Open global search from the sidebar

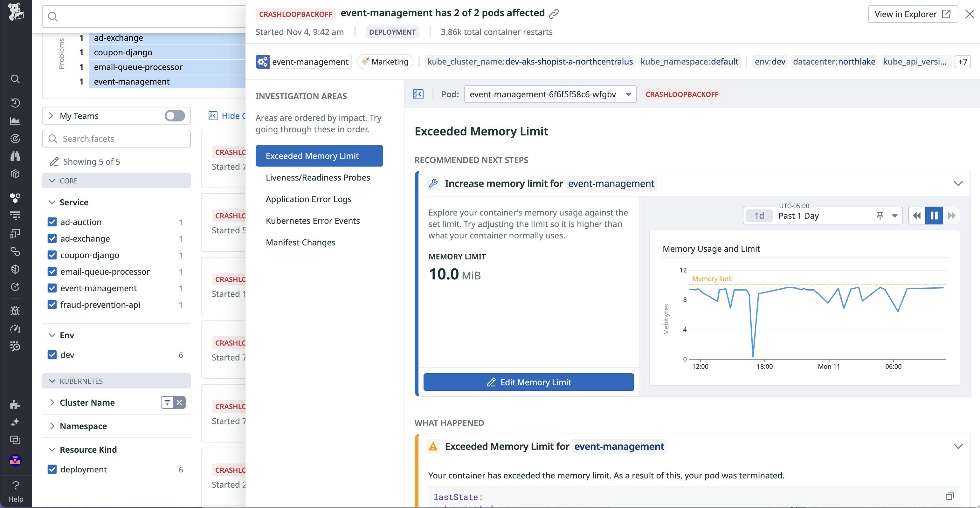(x=15, y=79)
